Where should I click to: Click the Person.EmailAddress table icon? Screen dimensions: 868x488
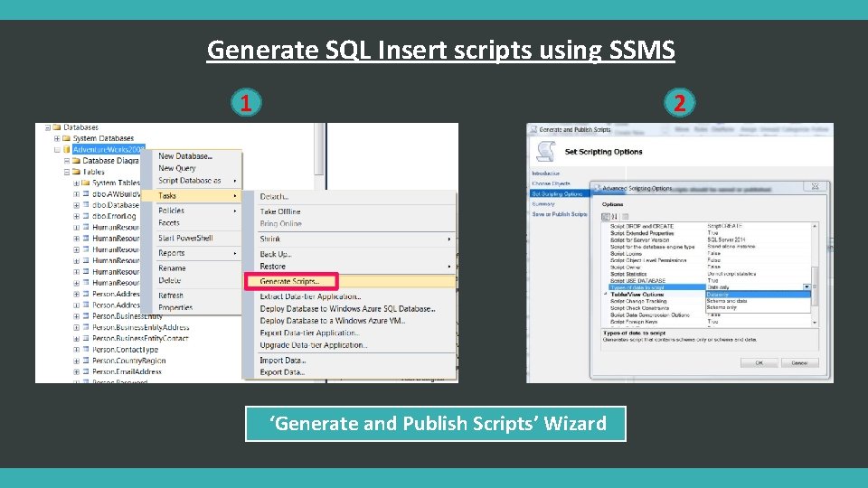pos(86,371)
